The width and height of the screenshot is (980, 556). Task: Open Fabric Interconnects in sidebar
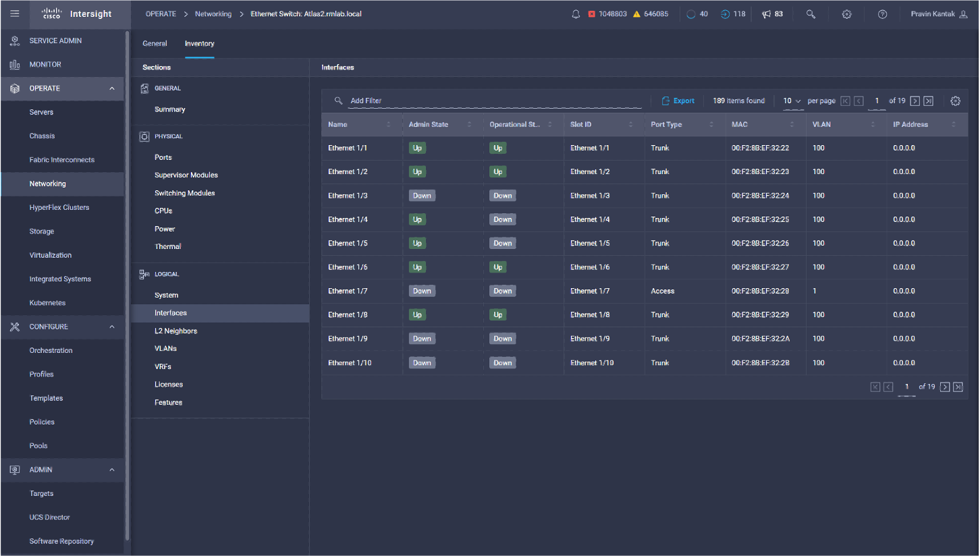[x=62, y=160]
